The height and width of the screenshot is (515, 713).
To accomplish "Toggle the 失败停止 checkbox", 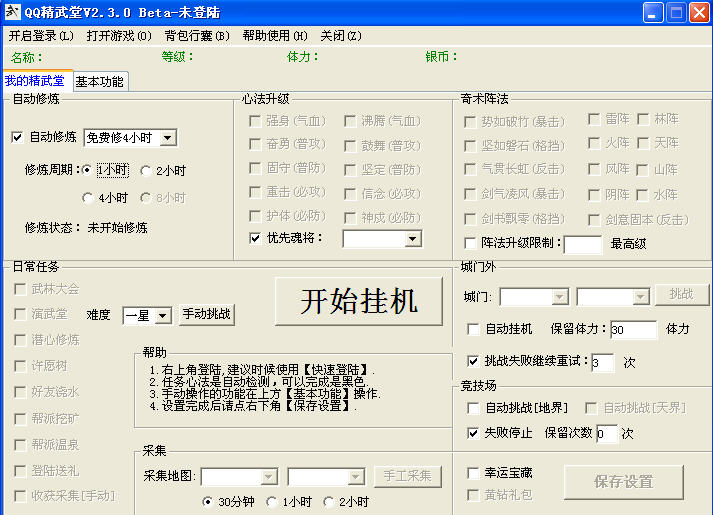I will [473, 433].
